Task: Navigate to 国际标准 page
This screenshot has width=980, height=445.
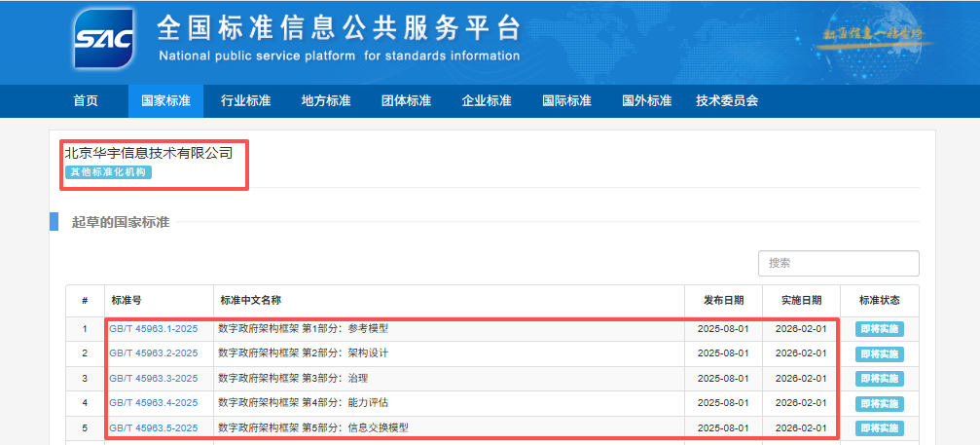Action: coord(566,101)
